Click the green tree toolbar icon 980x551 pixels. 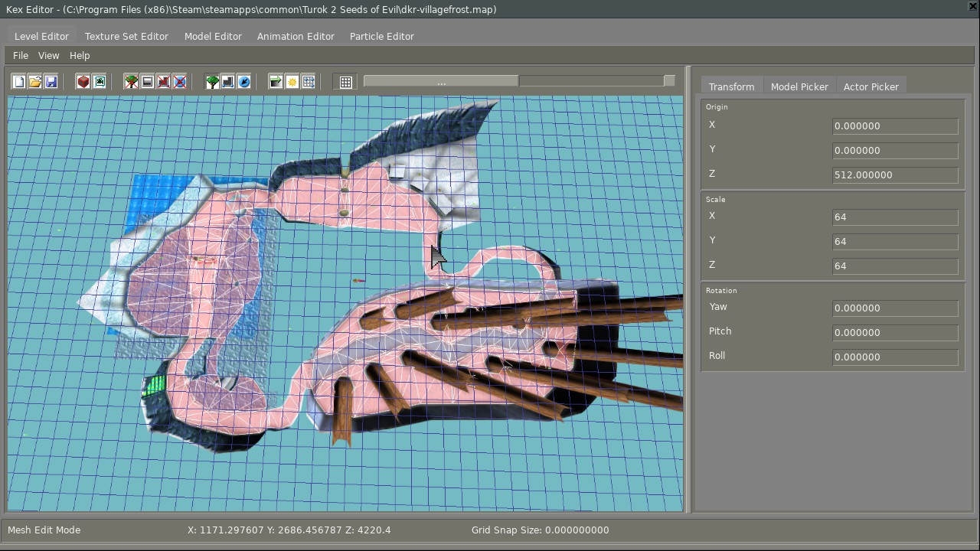(x=212, y=82)
